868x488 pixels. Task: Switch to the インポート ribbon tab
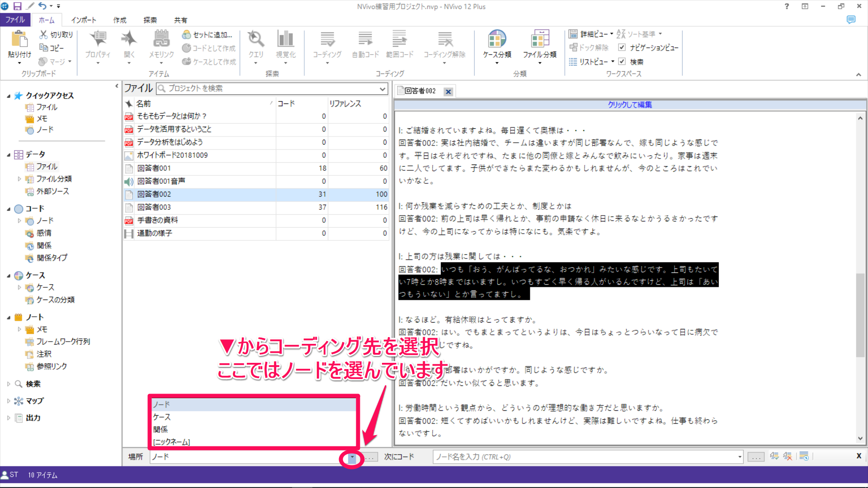pyautogui.click(x=84, y=20)
